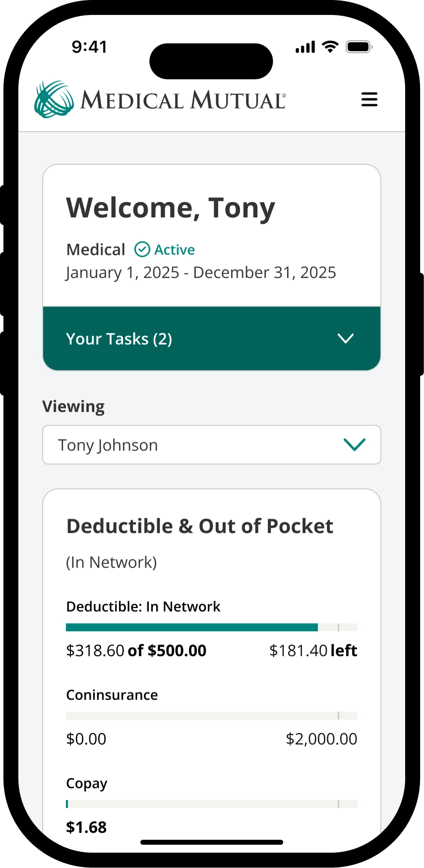Tap the battery indicator icon
This screenshot has height=868, width=424.
click(x=359, y=47)
